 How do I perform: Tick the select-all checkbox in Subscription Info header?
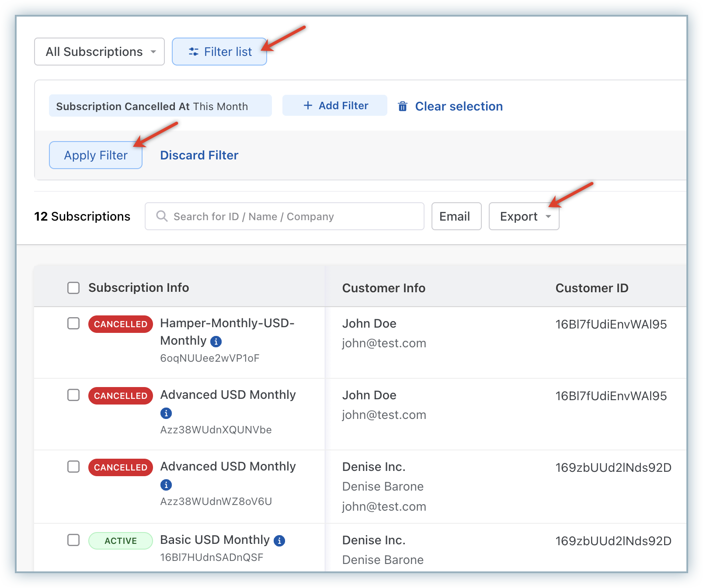[x=73, y=288]
